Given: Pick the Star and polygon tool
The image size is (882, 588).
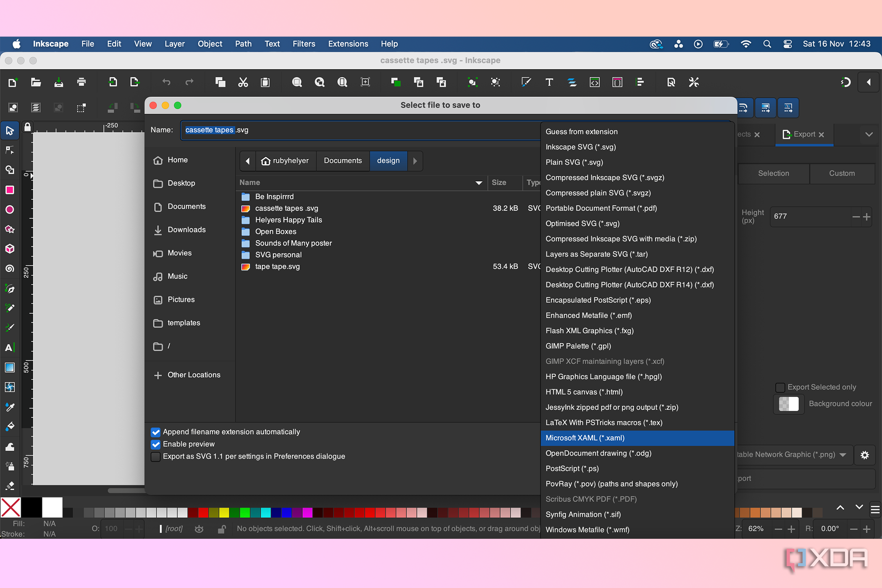Looking at the screenshot, I should click(x=10, y=229).
